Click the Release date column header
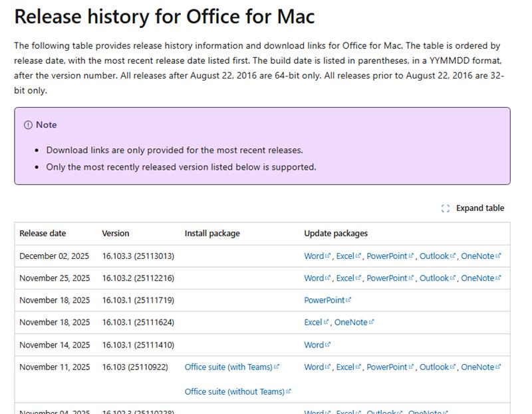Viewport: 532px width, 414px height. tap(43, 234)
